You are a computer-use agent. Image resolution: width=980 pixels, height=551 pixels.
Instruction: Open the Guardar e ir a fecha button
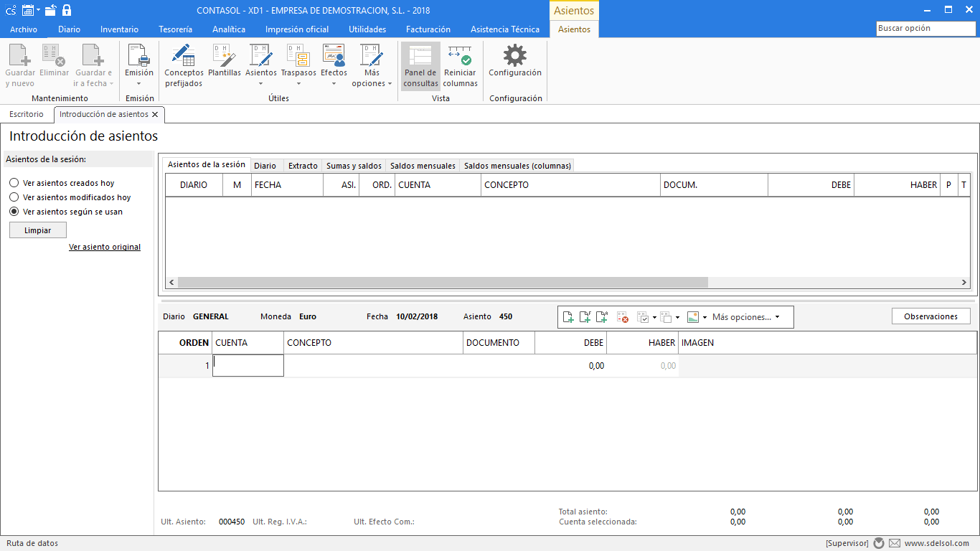tap(93, 66)
